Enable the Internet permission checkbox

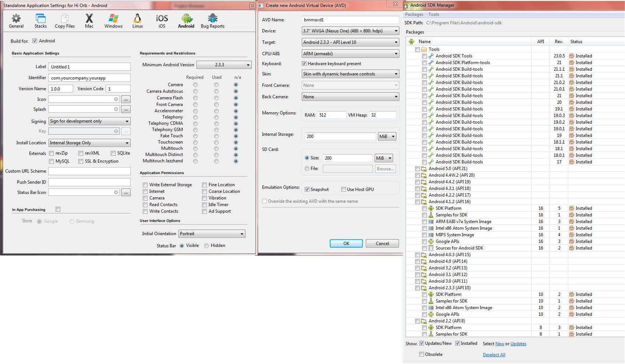coord(145,191)
